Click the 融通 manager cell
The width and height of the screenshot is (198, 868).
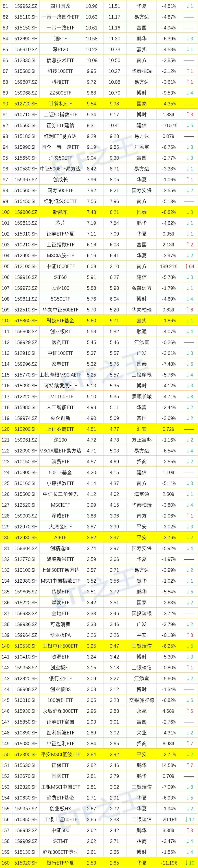[x=141, y=331]
